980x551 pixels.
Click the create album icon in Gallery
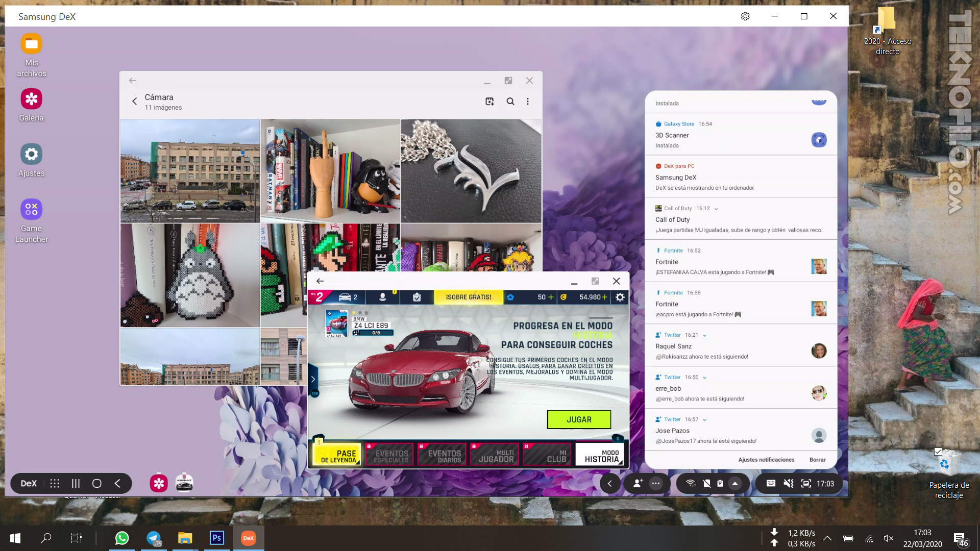click(489, 102)
